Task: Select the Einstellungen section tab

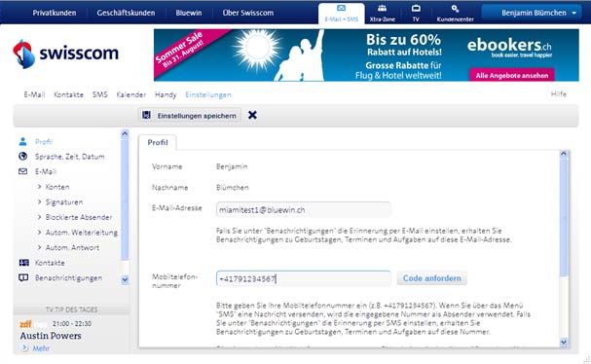Action: (208, 95)
